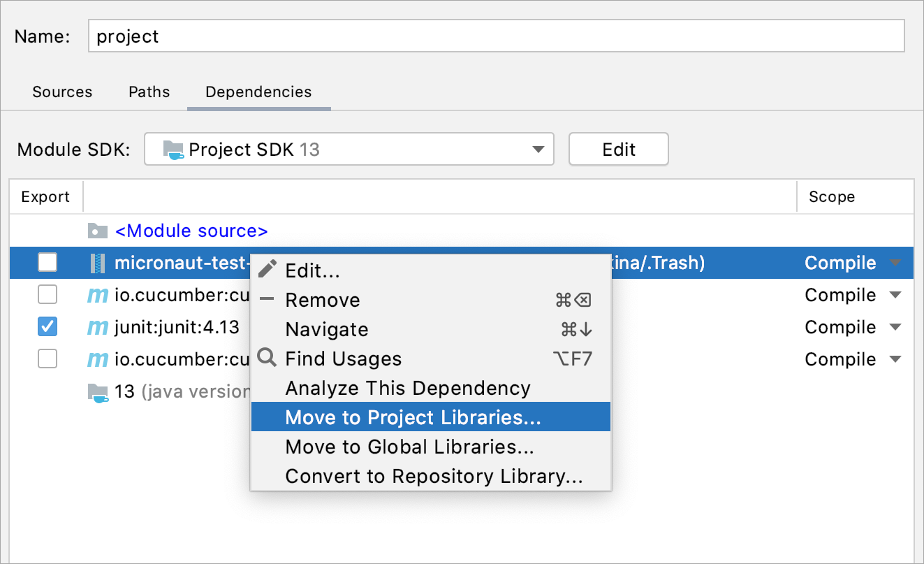Toggle Export checkbox for micronaut-test row
924x564 pixels.
pyautogui.click(x=47, y=262)
